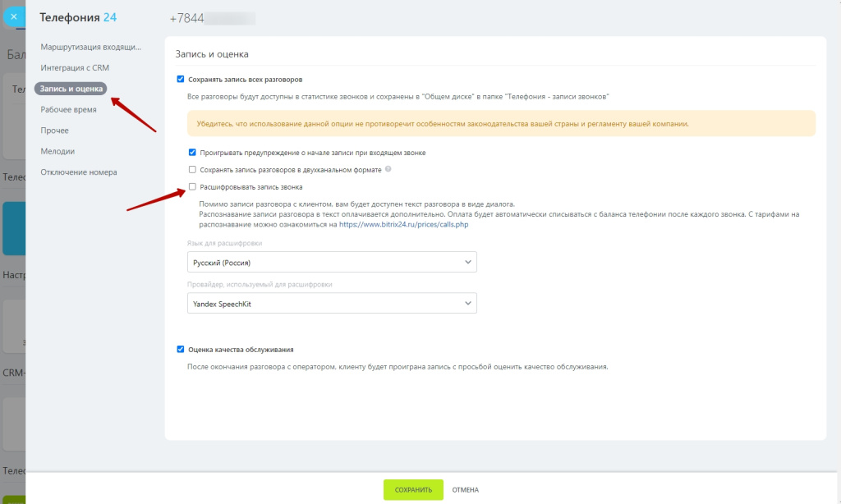Open Мелодии settings section
The height and width of the screenshot is (504, 841).
pyautogui.click(x=57, y=151)
